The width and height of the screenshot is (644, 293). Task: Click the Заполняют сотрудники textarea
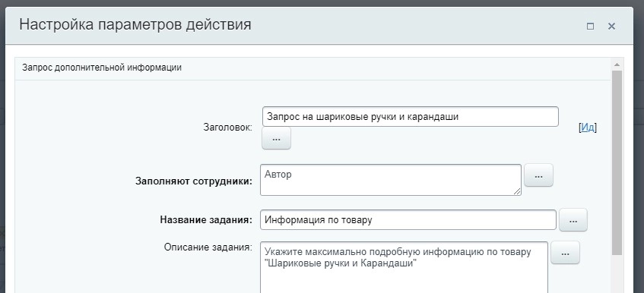click(391, 180)
